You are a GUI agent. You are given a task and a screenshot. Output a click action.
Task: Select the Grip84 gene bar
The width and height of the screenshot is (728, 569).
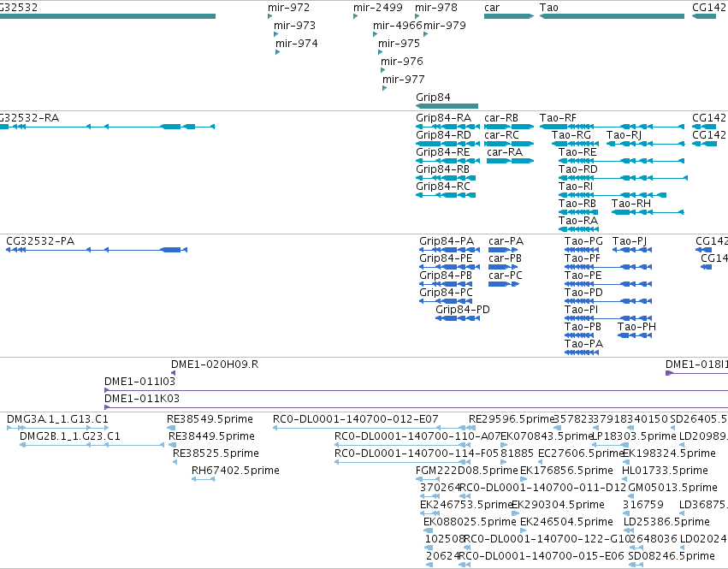tap(447, 106)
